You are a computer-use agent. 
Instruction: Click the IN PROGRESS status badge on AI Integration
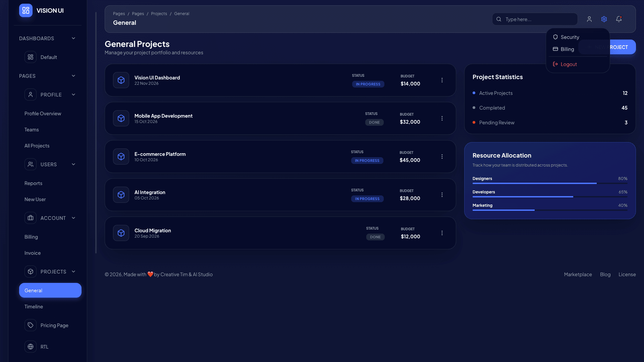click(x=367, y=198)
